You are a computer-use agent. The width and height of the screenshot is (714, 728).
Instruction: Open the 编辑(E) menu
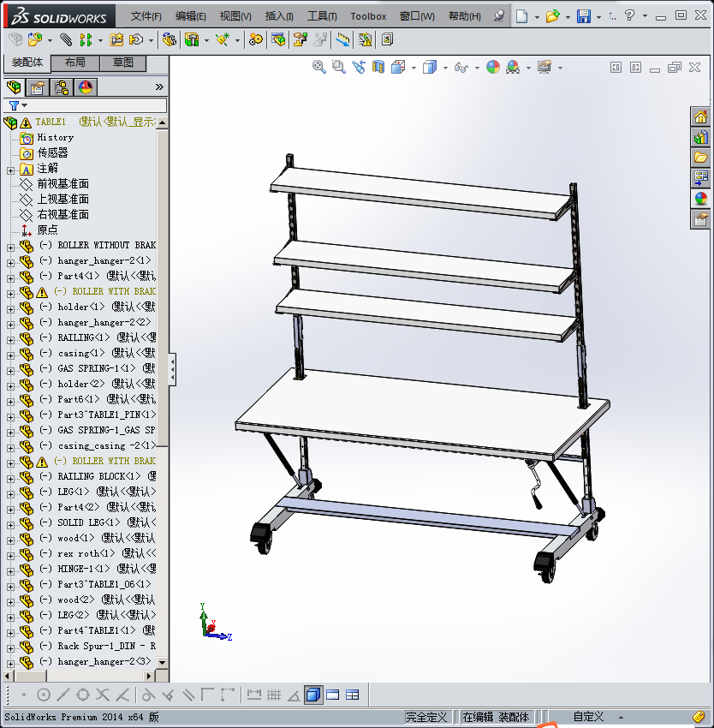point(190,16)
